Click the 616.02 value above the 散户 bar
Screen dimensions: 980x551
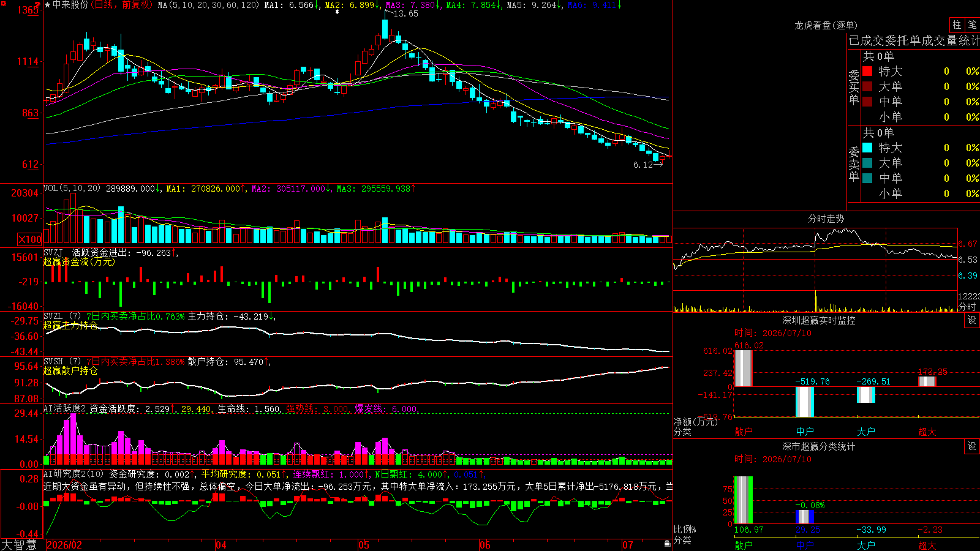(x=749, y=345)
